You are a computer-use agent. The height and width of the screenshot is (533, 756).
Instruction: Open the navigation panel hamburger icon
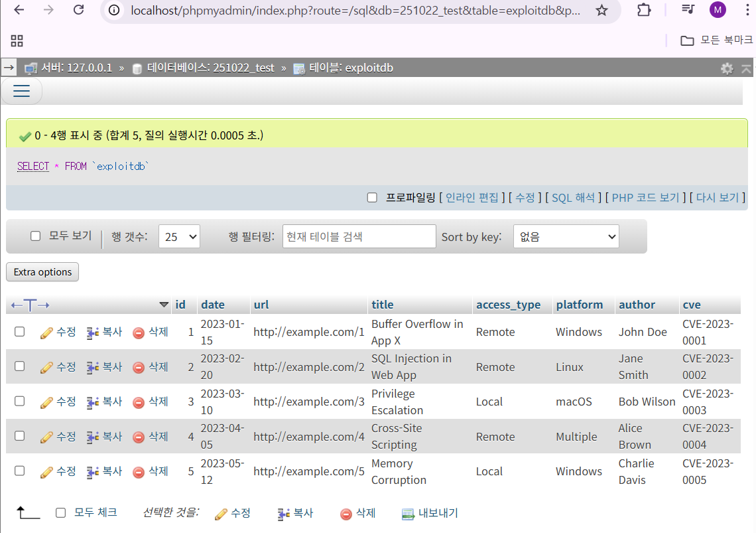(x=21, y=91)
